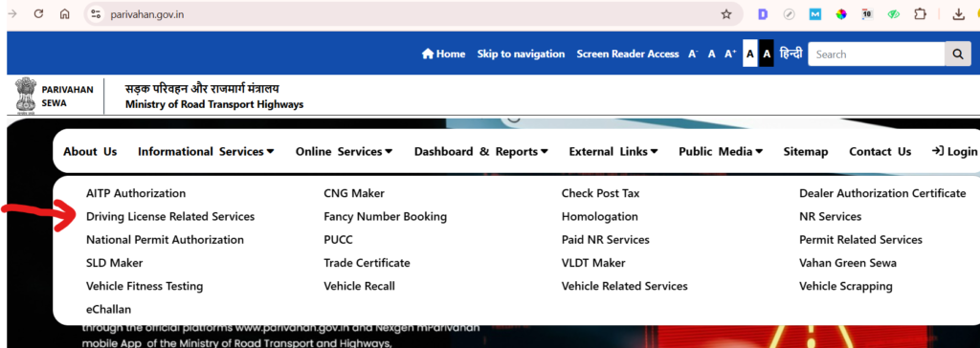The height and width of the screenshot is (348, 980).
Task: Open the calendar extension with red badge
Action: [x=867, y=13]
